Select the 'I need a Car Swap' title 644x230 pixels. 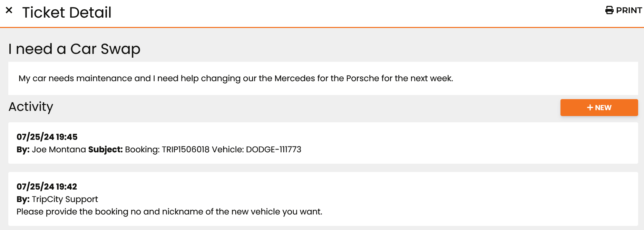coord(74,49)
